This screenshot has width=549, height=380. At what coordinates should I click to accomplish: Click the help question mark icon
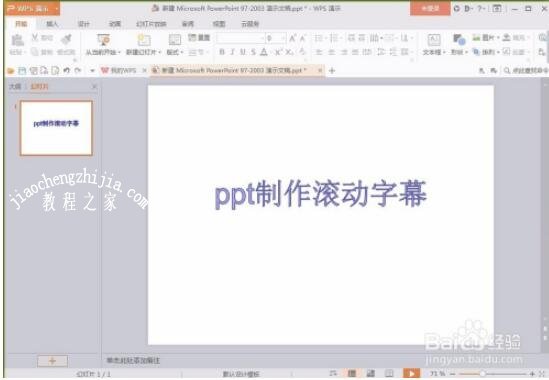click(x=480, y=8)
